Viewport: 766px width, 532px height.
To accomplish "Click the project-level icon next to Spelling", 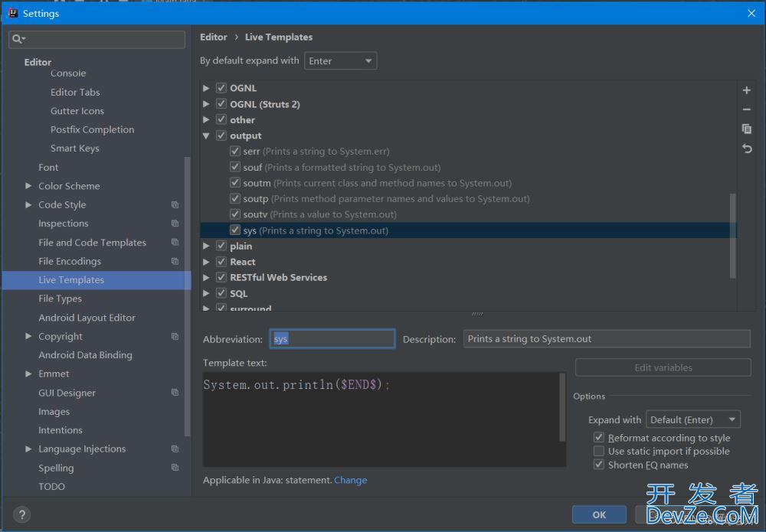I will coord(175,468).
